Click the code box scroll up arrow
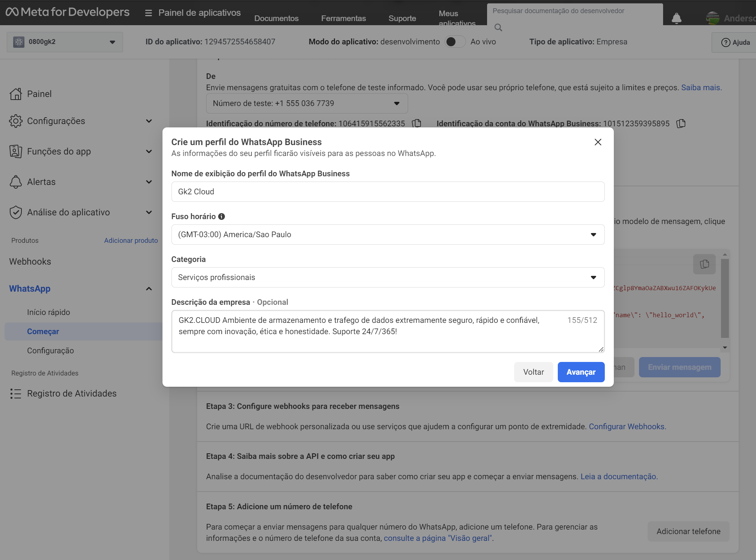This screenshot has width=756, height=560. (x=725, y=254)
